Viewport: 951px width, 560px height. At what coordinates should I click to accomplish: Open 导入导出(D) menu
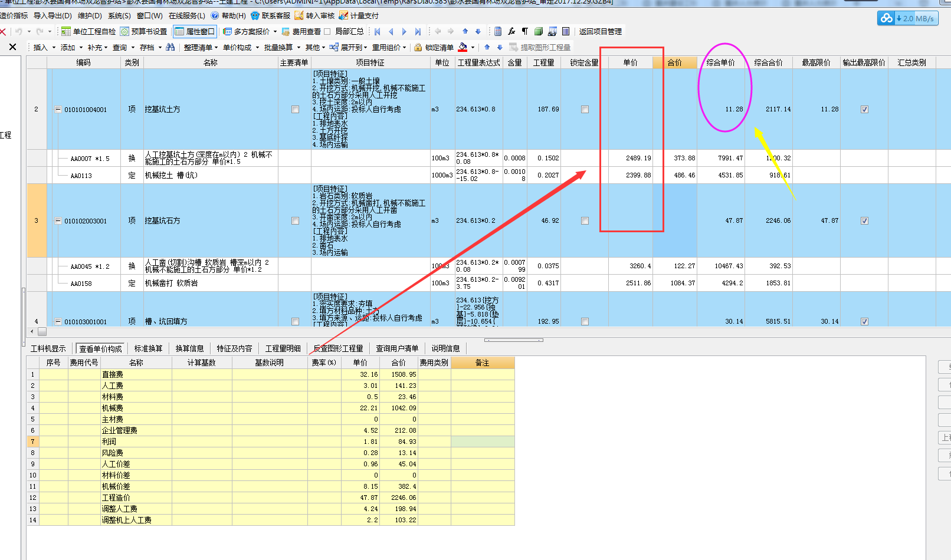coord(53,16)
